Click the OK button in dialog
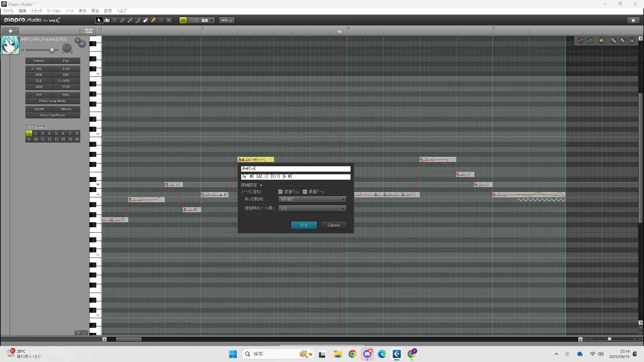Screen dimensions: 644x362 tap(304, 225)
